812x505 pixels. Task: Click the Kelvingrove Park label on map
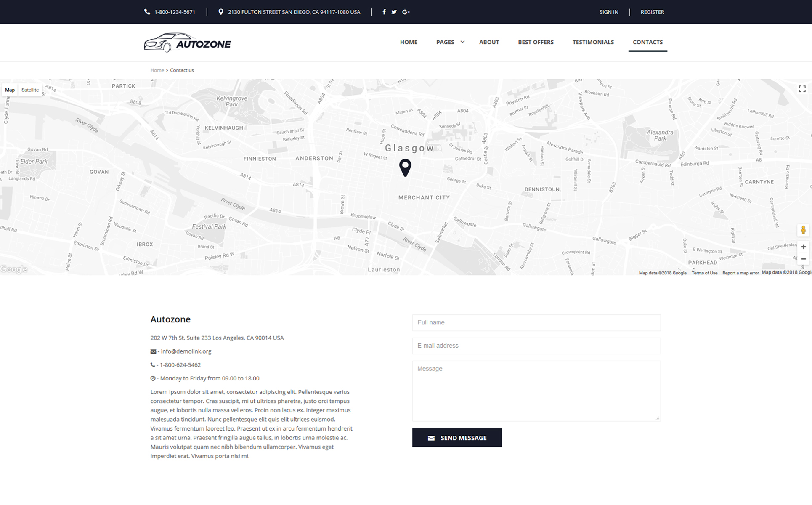click(232, 101)
